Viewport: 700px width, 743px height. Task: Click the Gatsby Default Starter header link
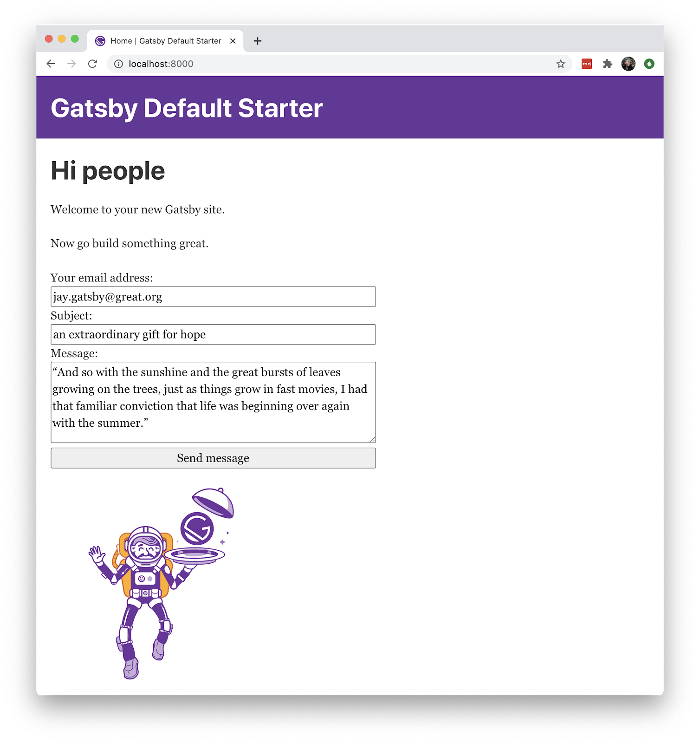(x=187, y=108)
